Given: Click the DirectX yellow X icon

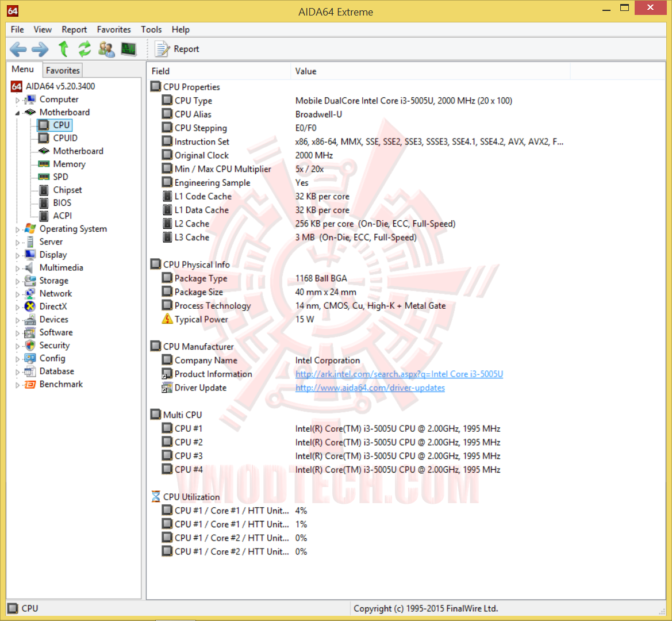Looking at the screenshot, I should [30, 306].
